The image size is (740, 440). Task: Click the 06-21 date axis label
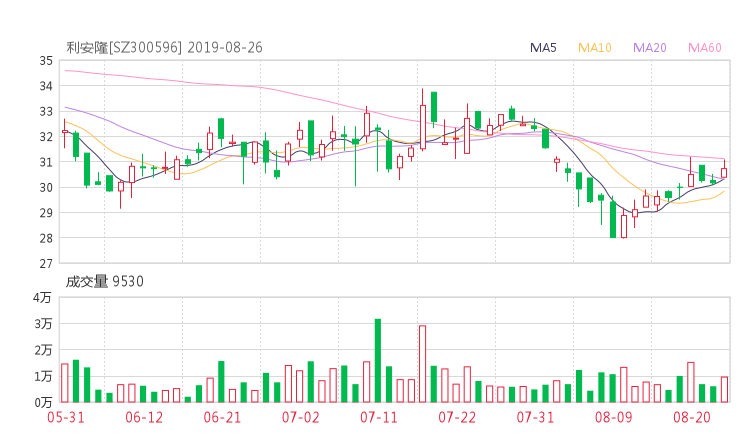click(222, 417)
